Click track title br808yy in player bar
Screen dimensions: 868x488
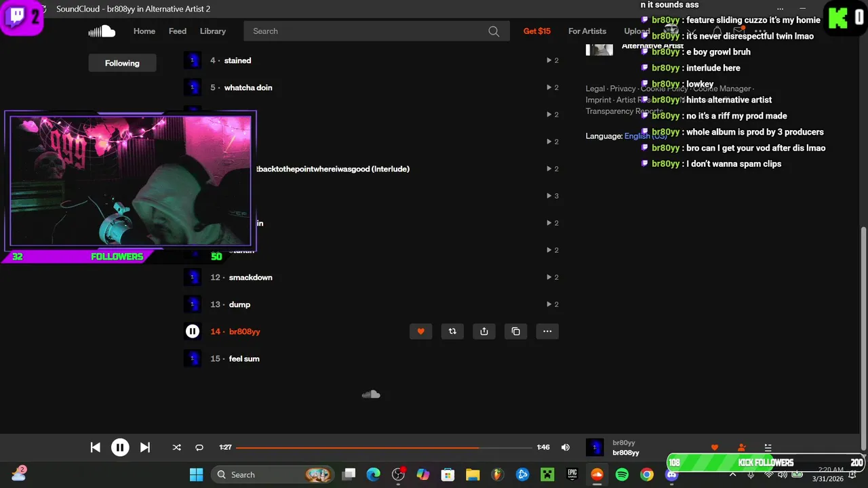point(626,453)
